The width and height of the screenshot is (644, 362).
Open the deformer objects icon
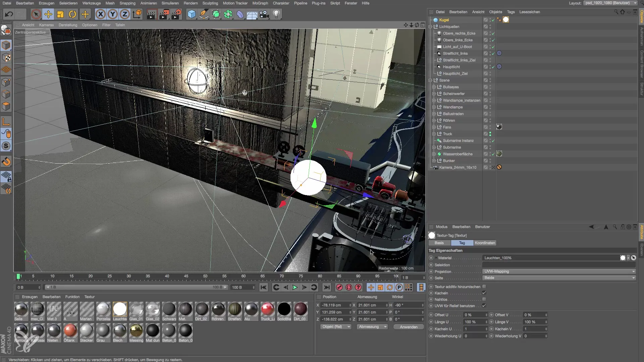tap(240, 14)
